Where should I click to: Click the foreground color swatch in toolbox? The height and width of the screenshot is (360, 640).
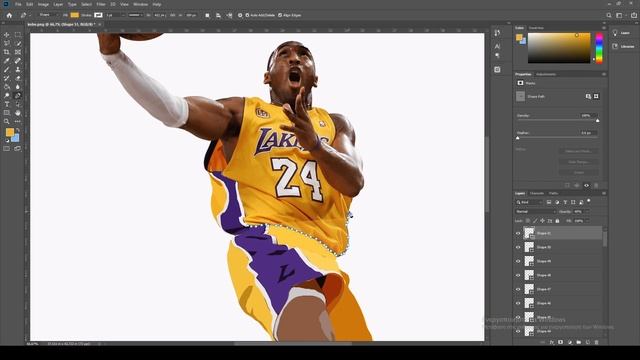[10, 132]
